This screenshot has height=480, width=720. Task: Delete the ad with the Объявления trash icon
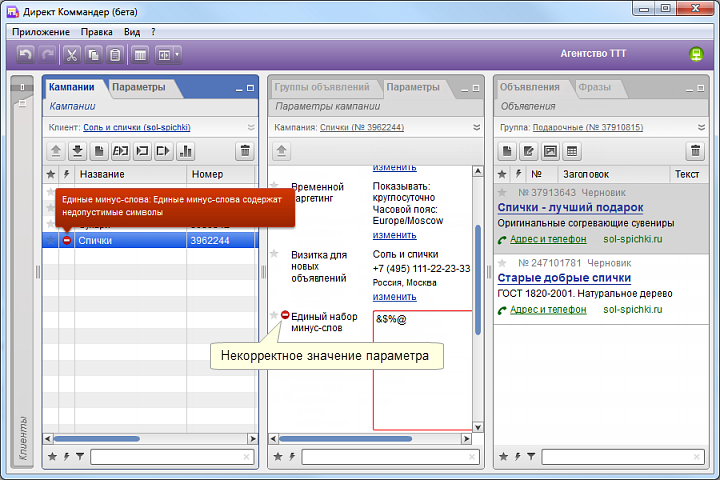click(695, 151)
